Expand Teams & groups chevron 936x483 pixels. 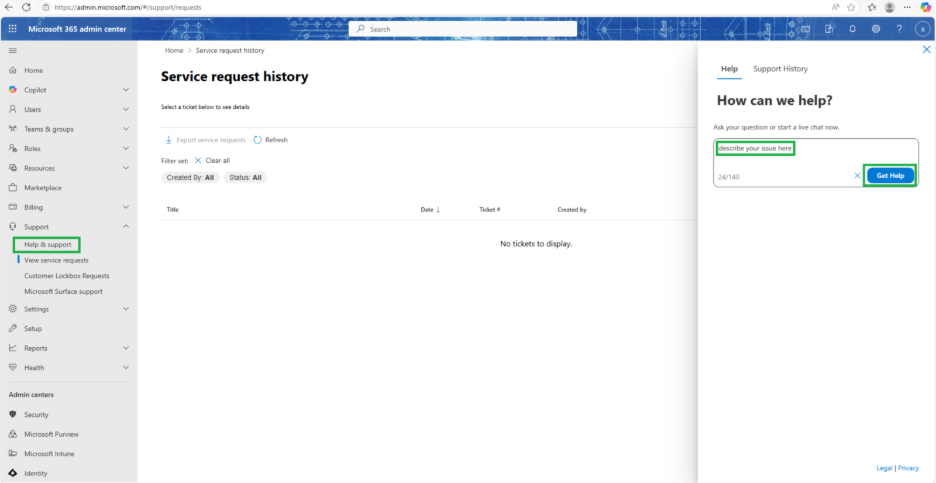pos(125,129)
